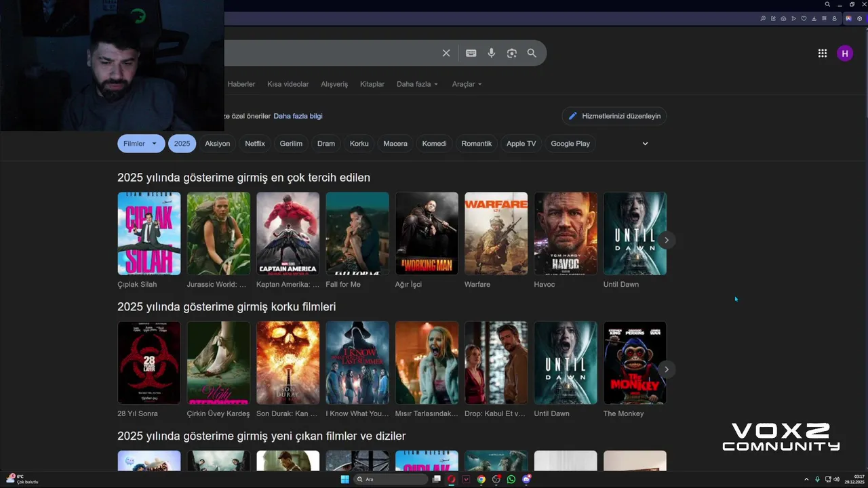868x488 pixels.
Task: Switch to the Alışveriş tab
Action: pyautogui.click(x=334, y=84)
